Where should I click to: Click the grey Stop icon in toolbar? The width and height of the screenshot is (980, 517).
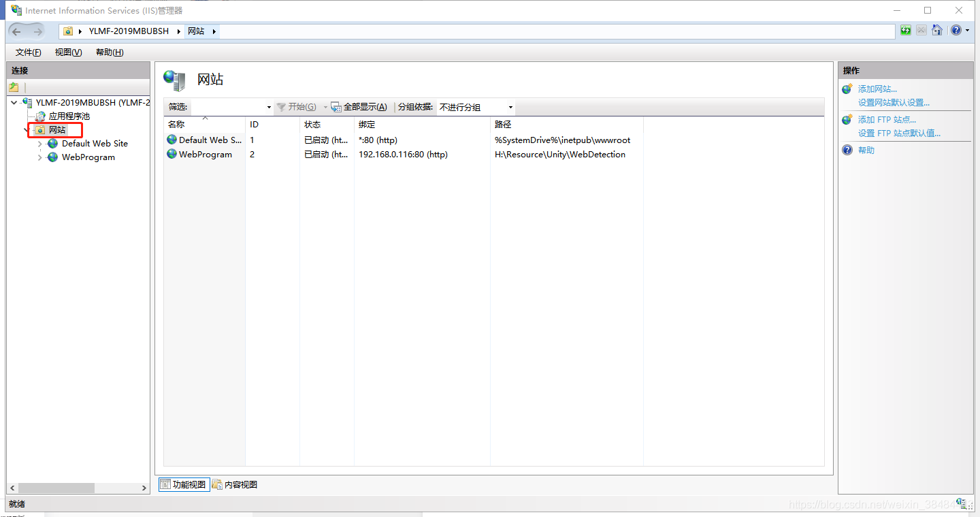click(921, 31)
